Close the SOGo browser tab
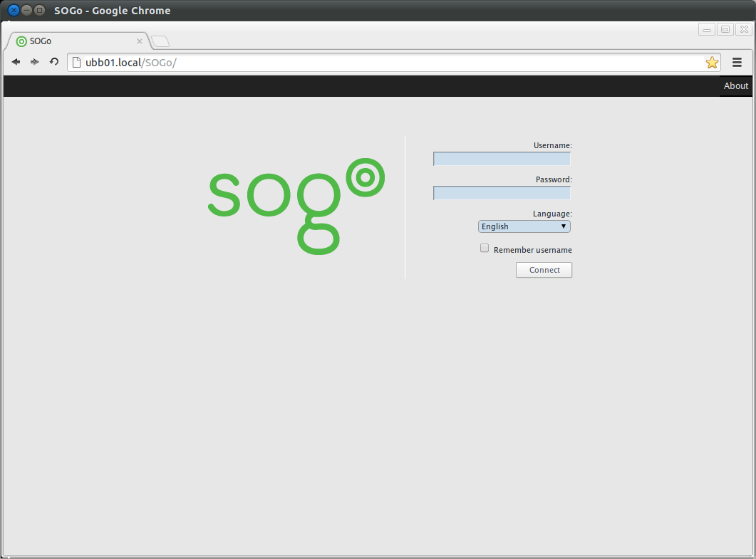This screenshot has width=756, height=559. (140, 41)
